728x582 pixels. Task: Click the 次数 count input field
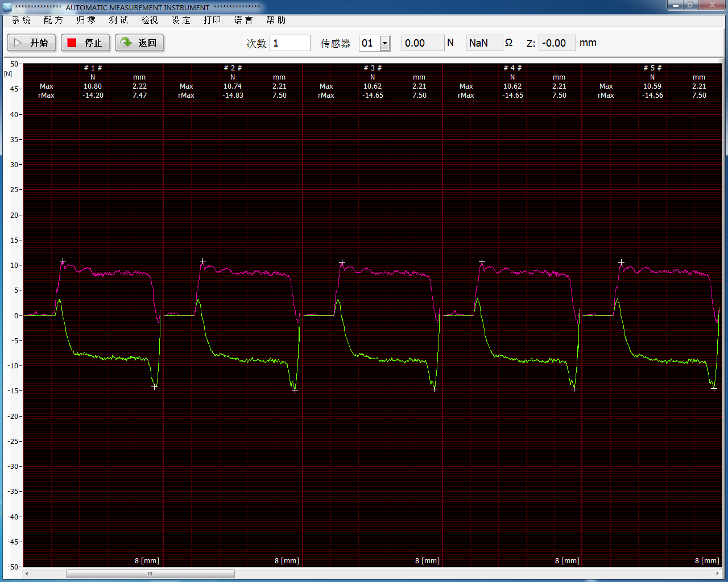[290, 43]
